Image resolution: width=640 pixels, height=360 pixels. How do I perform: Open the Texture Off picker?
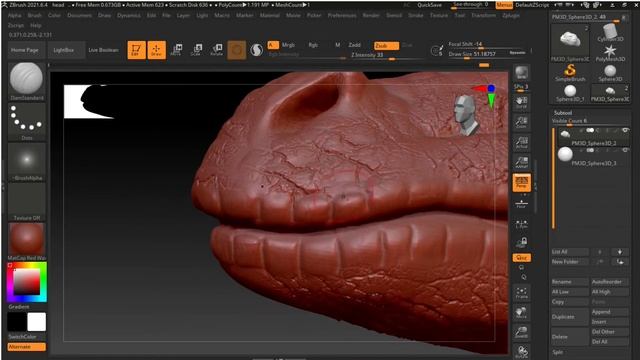pos(27,201)
